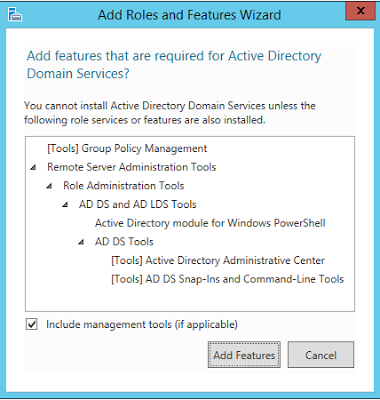Select Group Policy Management tree item

127,148
